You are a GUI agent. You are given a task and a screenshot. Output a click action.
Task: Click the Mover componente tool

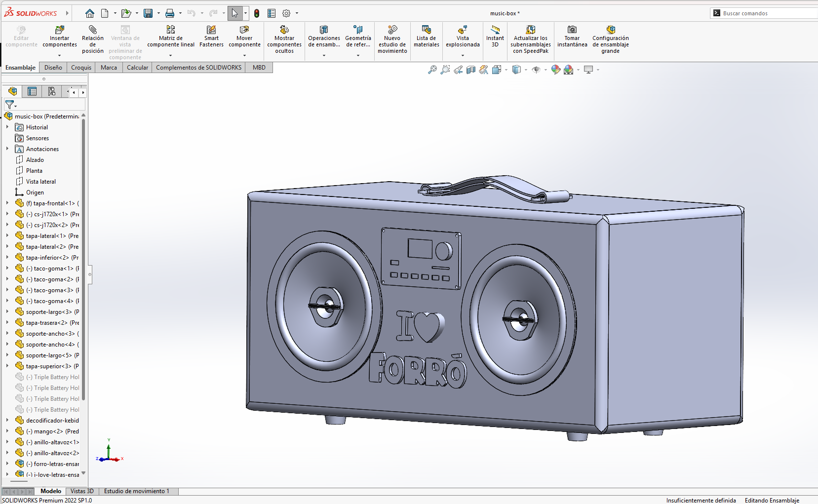(x=244, y=30)
